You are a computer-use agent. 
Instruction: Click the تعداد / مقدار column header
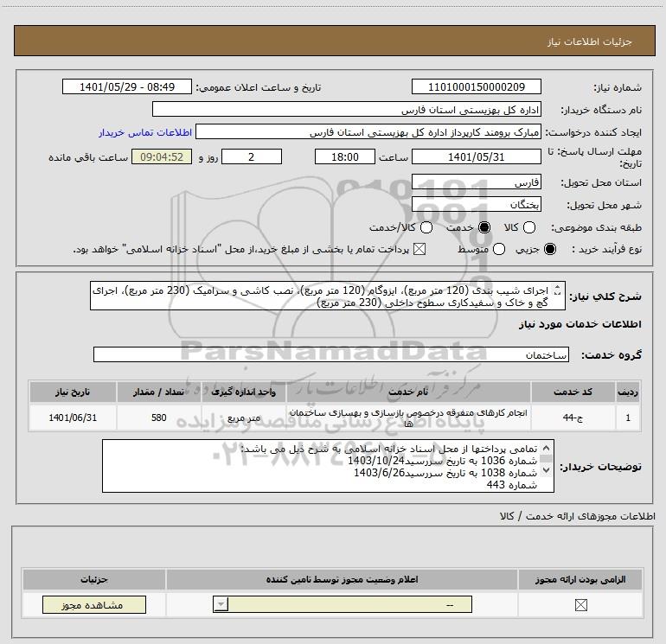158,392
